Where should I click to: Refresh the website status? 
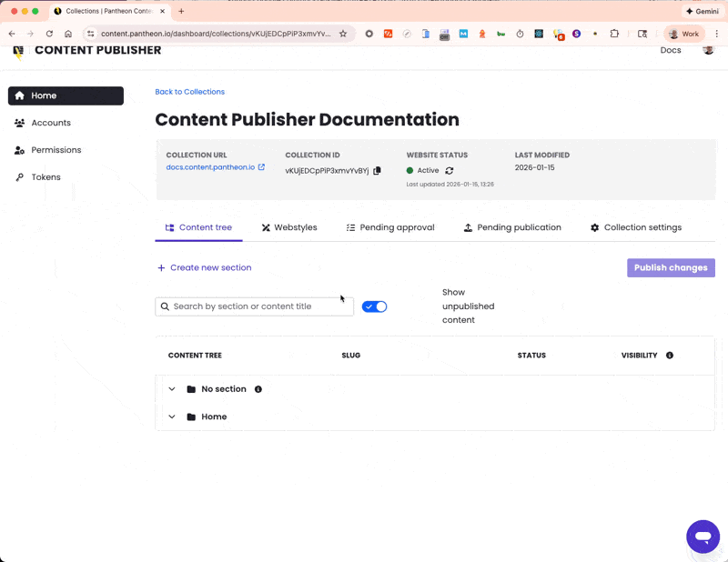coord(450,170)
